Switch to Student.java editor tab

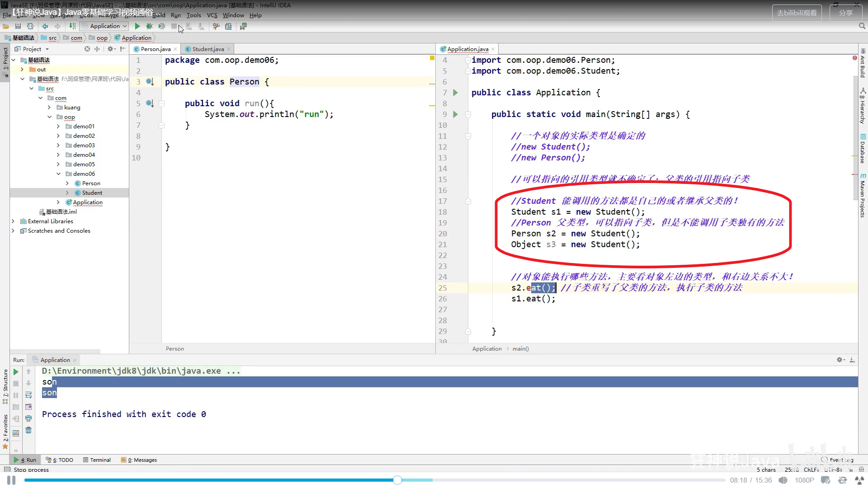[x=208, y=49]
